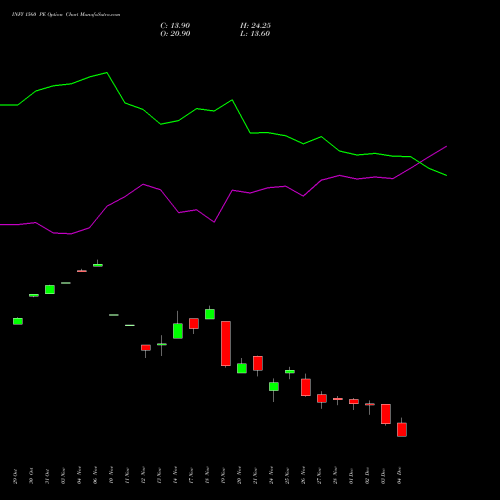Click the '04 Nov' date label

79,476
